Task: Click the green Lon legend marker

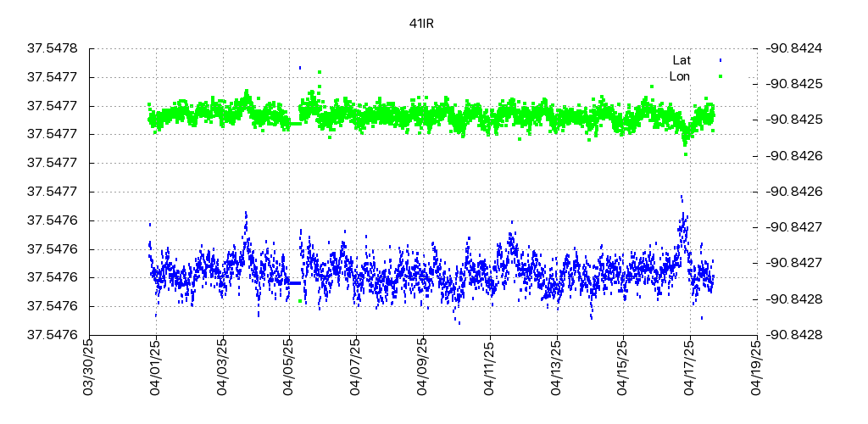Action: pos(721,76)
